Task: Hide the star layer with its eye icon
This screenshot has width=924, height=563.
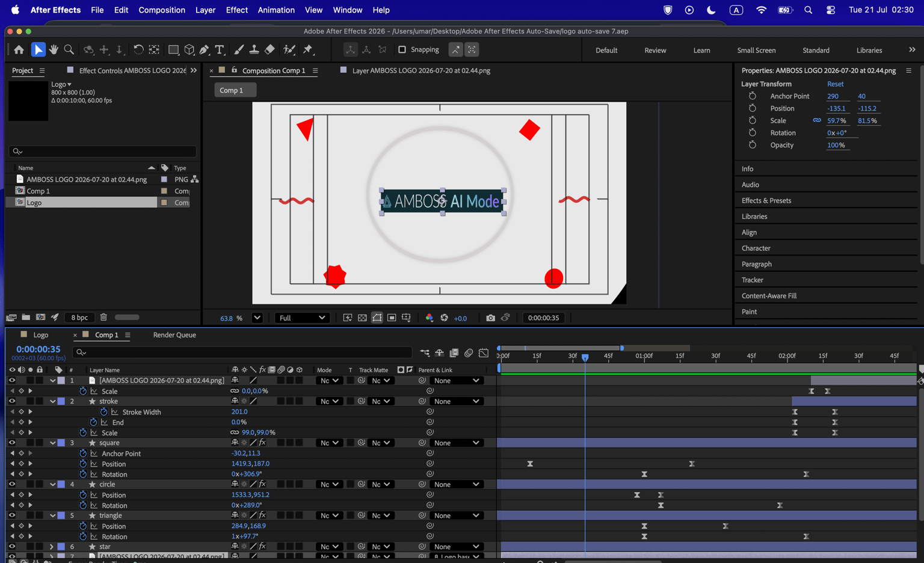Action: 11,547
